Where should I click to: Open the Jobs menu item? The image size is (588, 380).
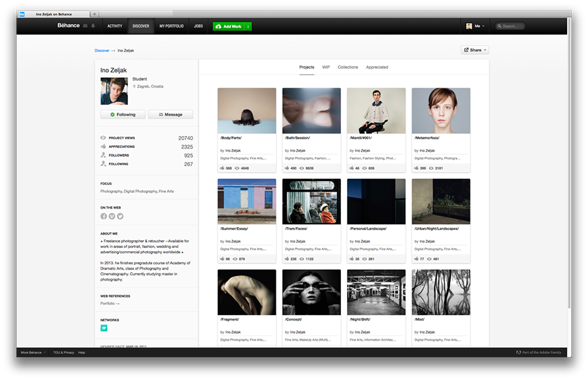click(x=199, y=26)
